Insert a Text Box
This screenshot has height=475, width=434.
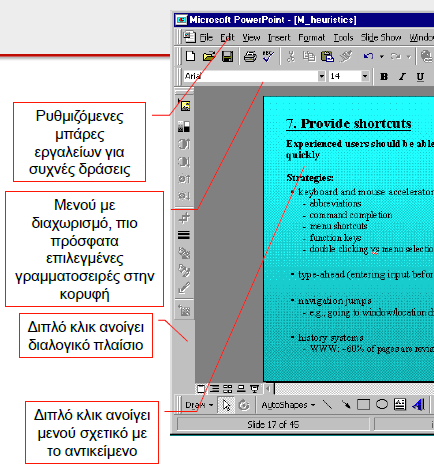pyautogui.click(x=400, y=405)
